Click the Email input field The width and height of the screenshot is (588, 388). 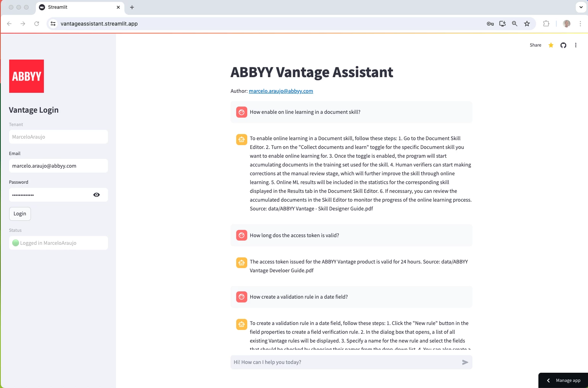pyautogui.click(x=58, y=166)
